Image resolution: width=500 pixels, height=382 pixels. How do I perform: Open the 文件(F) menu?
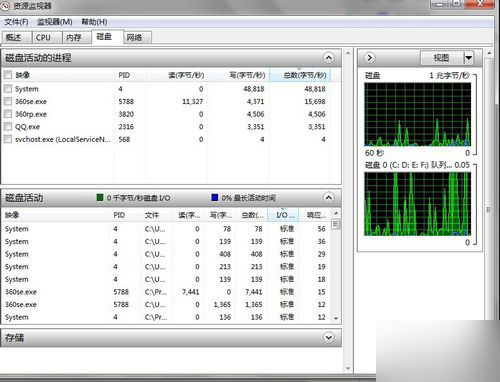click(x=16, y=22)
